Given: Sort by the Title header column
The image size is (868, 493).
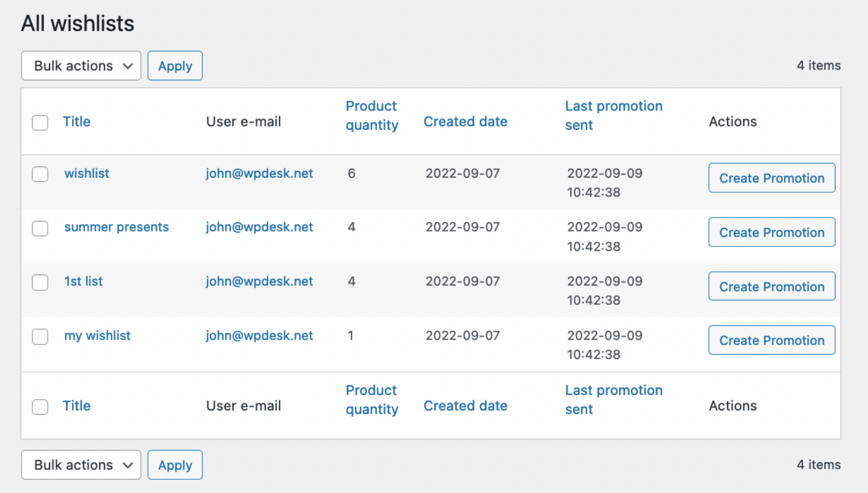Looking at the screenshot, I should [77, 121].
